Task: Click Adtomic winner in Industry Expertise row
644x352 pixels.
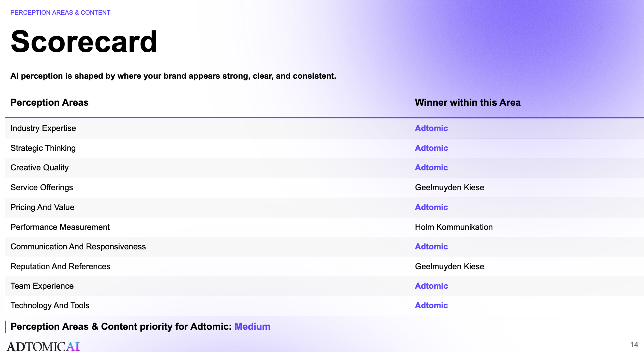Action: point(431,128)
